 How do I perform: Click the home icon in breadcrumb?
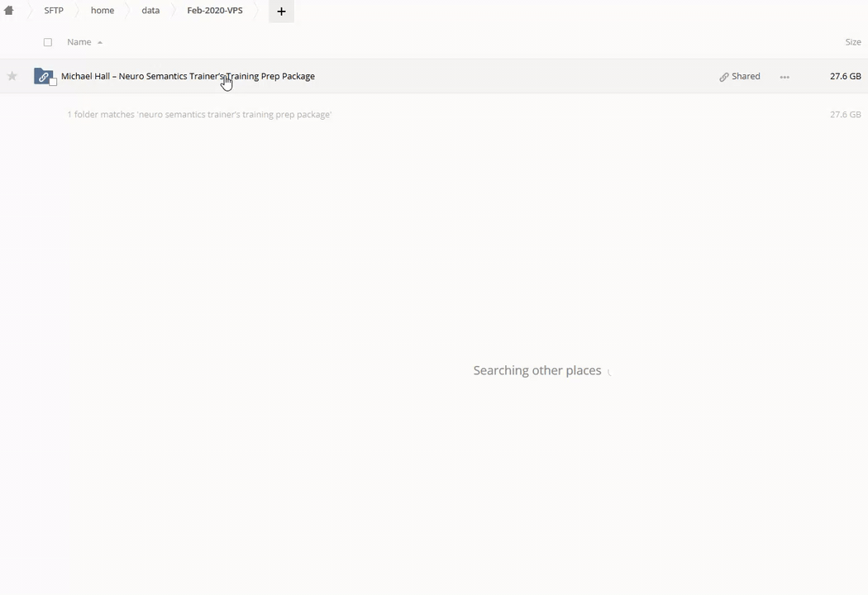(9, 11)
